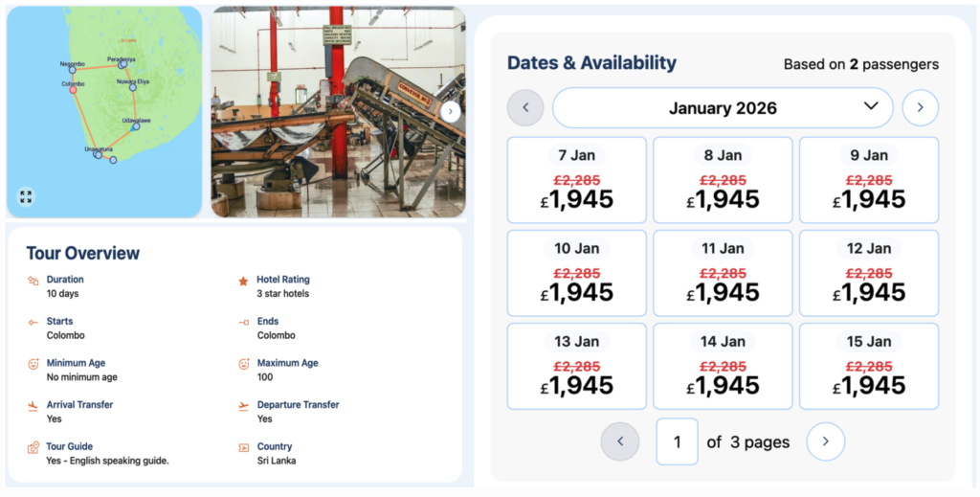The width and height of the screenshot is (980, 497).
Task: Click the Duration icon in Tour Overview
Action: click(33, 281)
